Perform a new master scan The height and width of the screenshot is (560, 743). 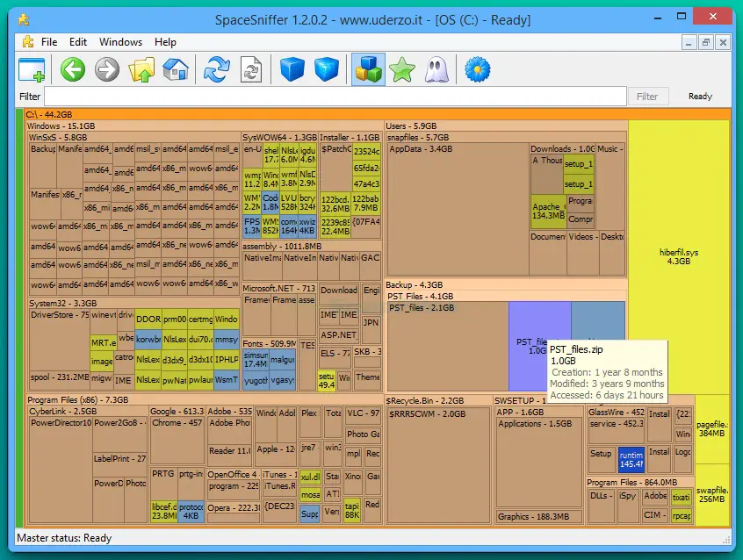(216, 69)
